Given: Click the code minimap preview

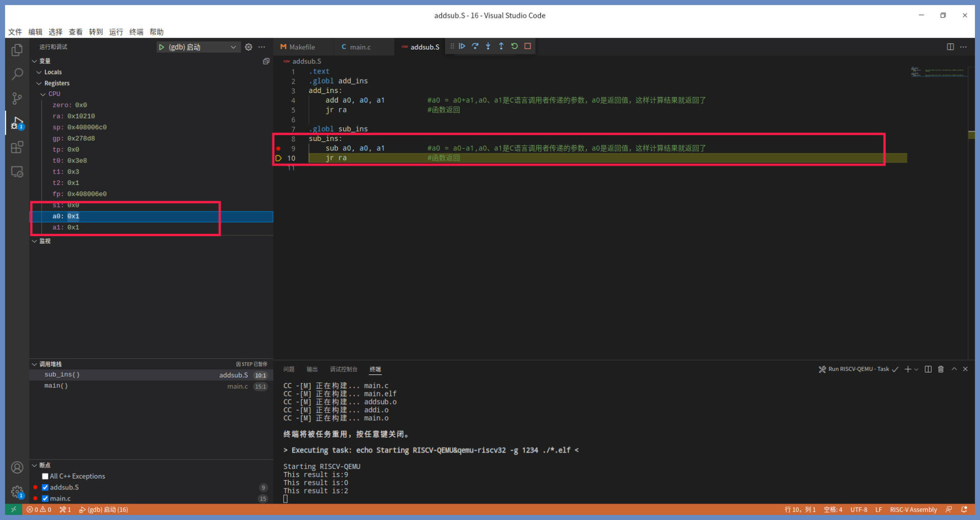Looking at the screenshot, I should pos(938,72).
